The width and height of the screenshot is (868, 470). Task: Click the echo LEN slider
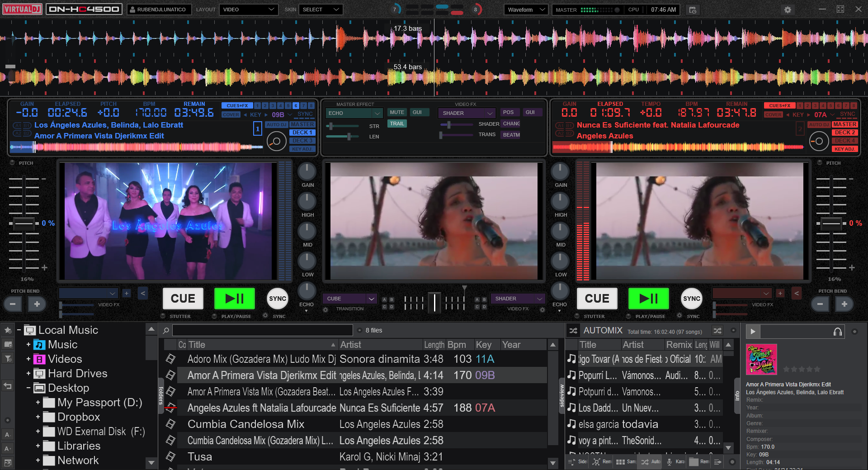[x=349, y=136]
